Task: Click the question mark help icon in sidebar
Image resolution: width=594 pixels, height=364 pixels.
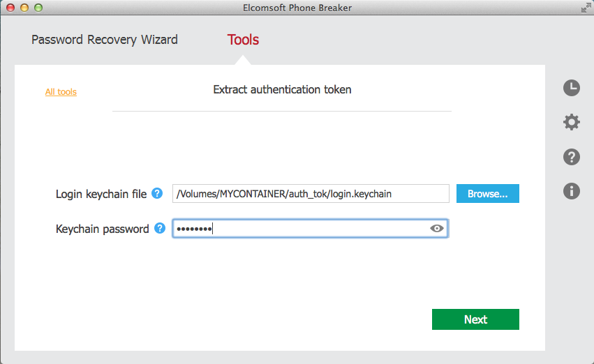Action: click(571, 157)
